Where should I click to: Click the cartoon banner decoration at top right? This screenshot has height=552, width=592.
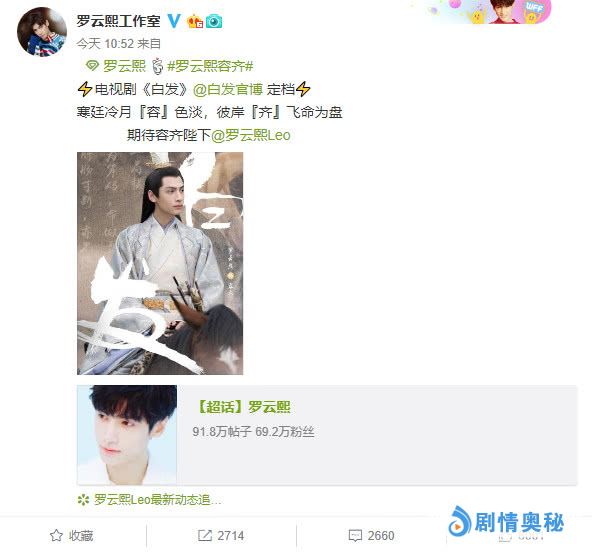pos(491,11)
